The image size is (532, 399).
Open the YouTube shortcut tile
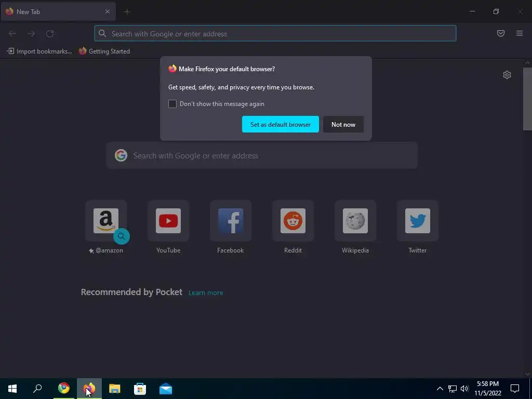pos(168,220)
